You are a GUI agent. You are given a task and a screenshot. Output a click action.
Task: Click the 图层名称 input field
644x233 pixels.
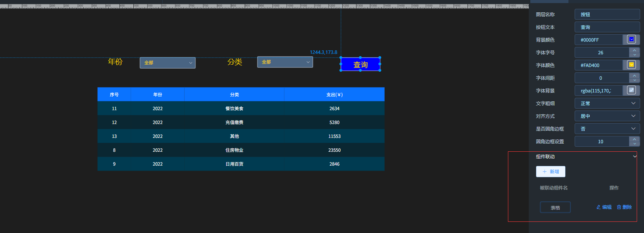(x=607, y=15)
